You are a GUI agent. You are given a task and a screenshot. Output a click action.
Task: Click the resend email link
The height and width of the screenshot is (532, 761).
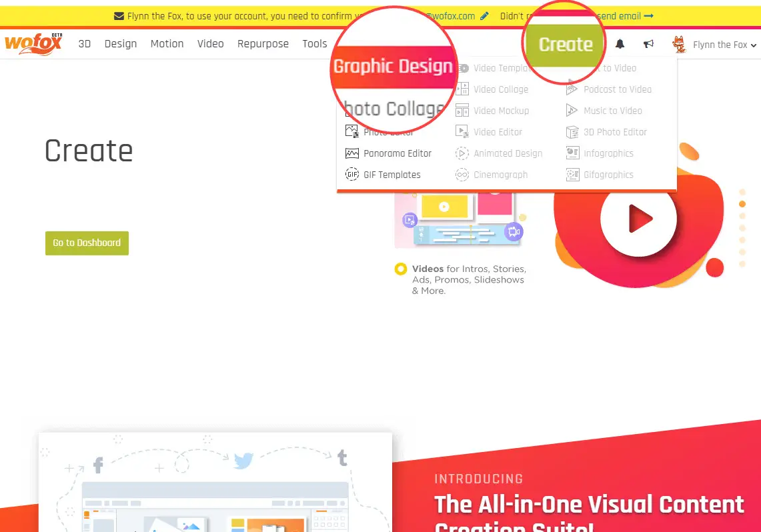(x=625, y=16)
